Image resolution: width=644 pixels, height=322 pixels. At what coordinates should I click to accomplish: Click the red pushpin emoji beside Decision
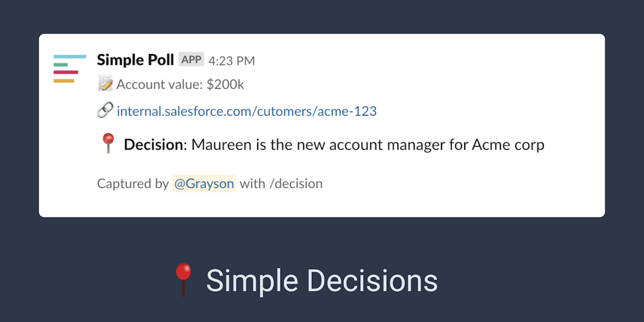108,144
